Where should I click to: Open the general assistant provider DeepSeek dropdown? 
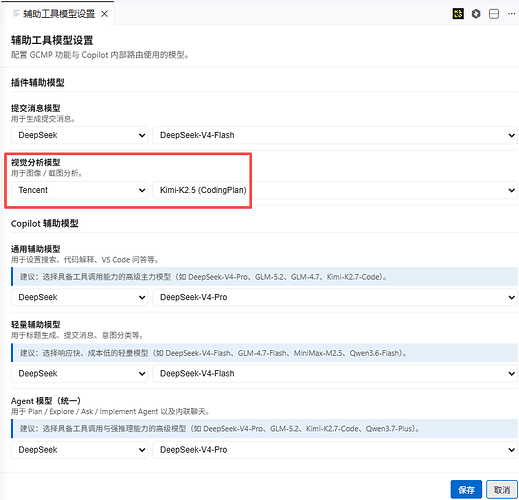click(x=80, y=297)
